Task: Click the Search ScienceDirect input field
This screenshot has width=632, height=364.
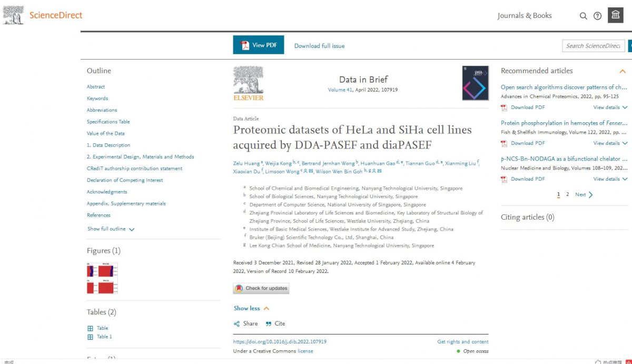Action: point(594,45)
